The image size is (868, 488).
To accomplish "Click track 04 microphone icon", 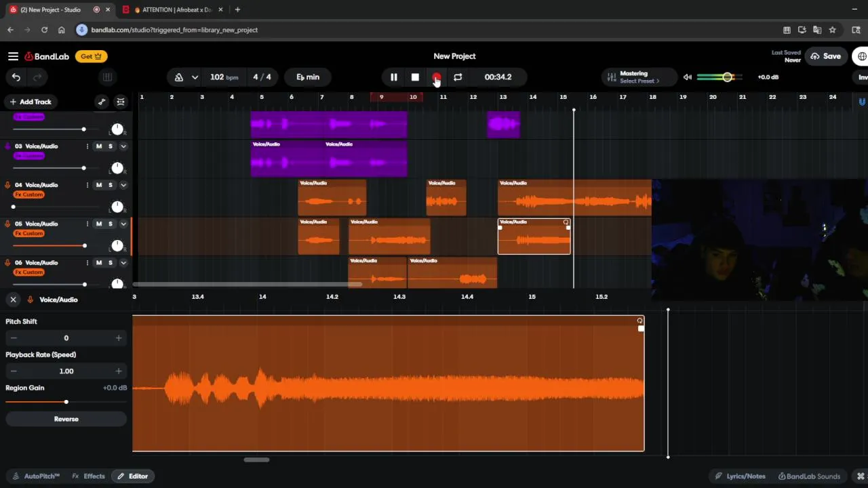I will click(7, 185).
